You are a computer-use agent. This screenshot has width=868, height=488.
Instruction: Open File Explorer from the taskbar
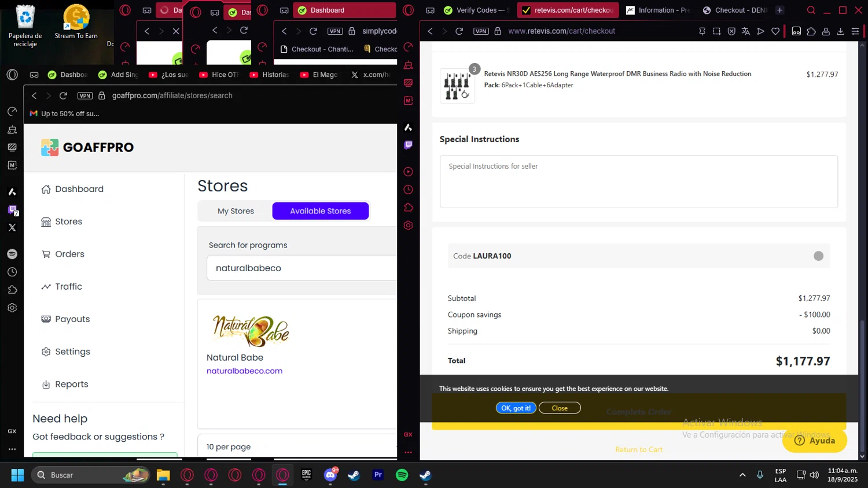(x=163, y=475)
